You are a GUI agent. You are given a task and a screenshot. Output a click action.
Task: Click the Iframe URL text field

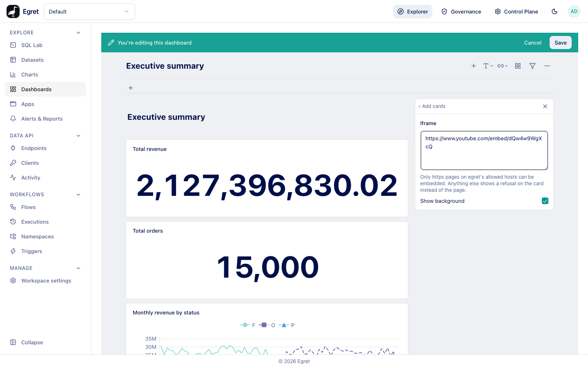pos(484,150)
